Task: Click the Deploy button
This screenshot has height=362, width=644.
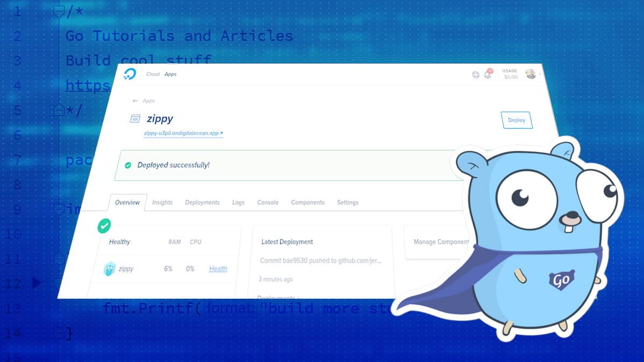Action: point(516,120)
